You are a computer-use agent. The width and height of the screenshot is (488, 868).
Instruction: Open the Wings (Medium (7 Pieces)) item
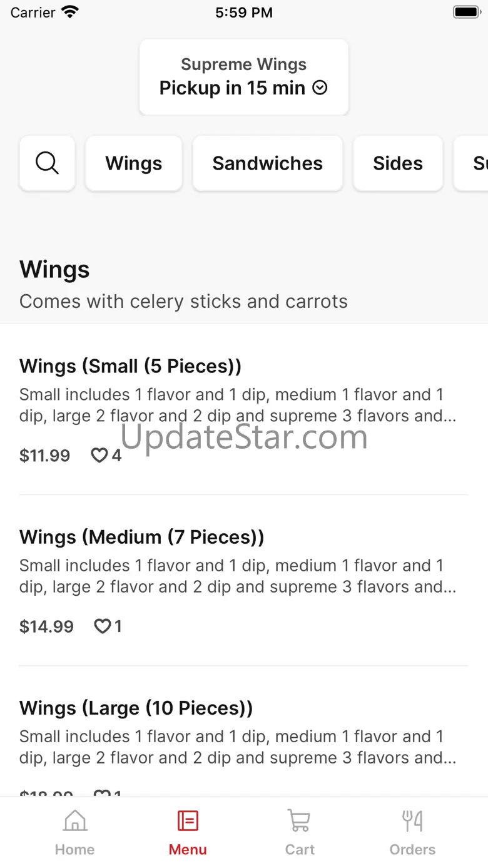tap(142, 537)
